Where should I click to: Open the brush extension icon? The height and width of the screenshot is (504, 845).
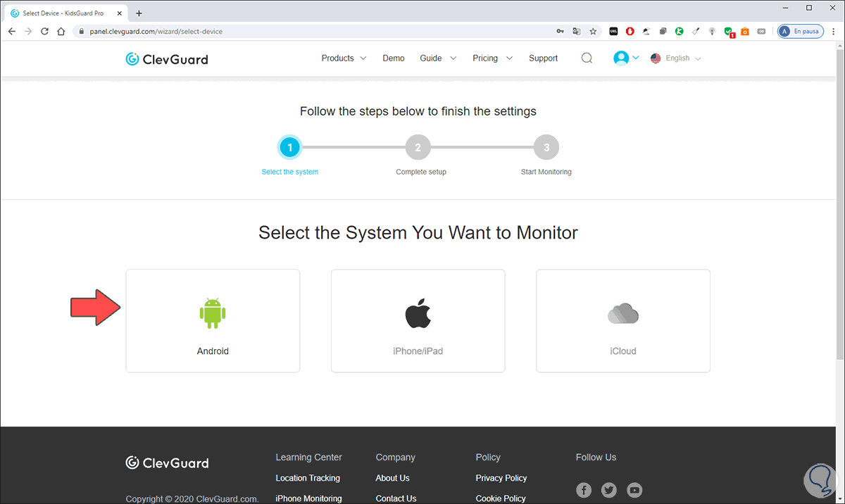click(x=696, y=32)
